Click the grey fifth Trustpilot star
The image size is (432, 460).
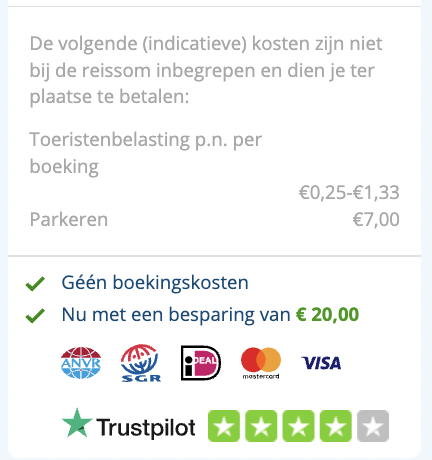pos(373,426)
